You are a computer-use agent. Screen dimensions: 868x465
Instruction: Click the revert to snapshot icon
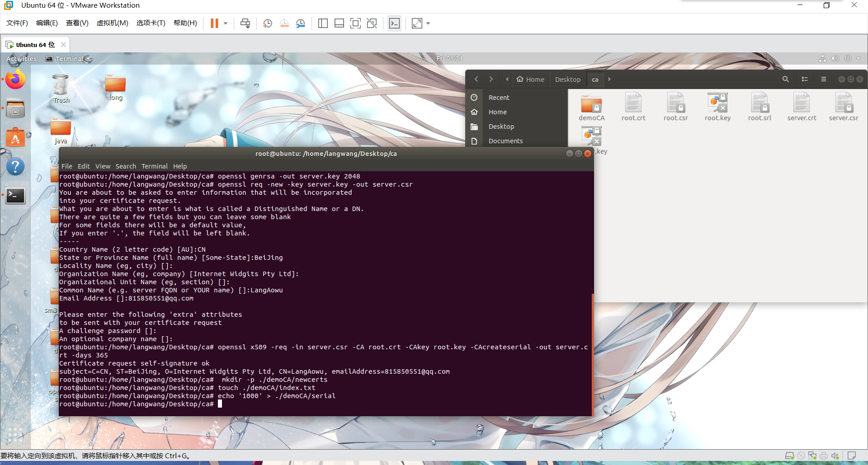[x=284, y=23]
